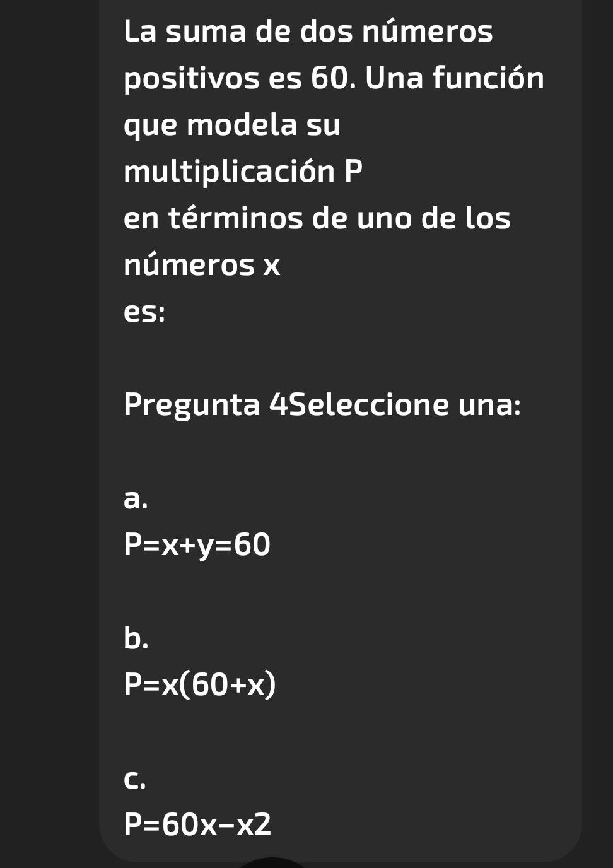Select answer option a
Screen dimensions: 613x868
click(136, 499)
